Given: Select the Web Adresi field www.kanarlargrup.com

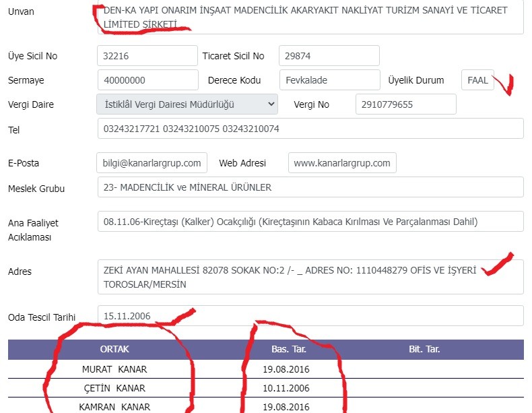Looking at the screenshot, I should click(x=342, y=163).
